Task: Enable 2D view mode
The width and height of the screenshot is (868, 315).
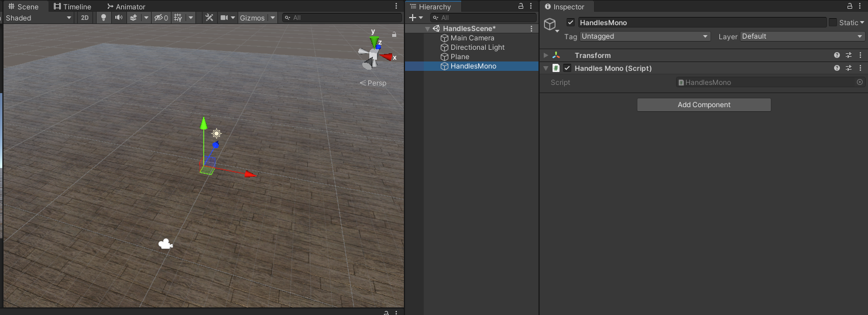Action: coord(85,18)
